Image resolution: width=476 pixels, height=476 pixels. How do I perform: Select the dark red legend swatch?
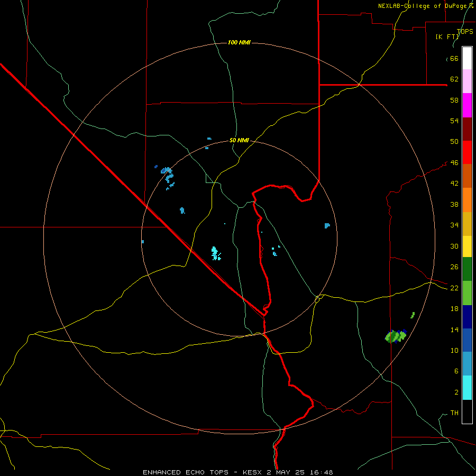(x=467, y=129)
